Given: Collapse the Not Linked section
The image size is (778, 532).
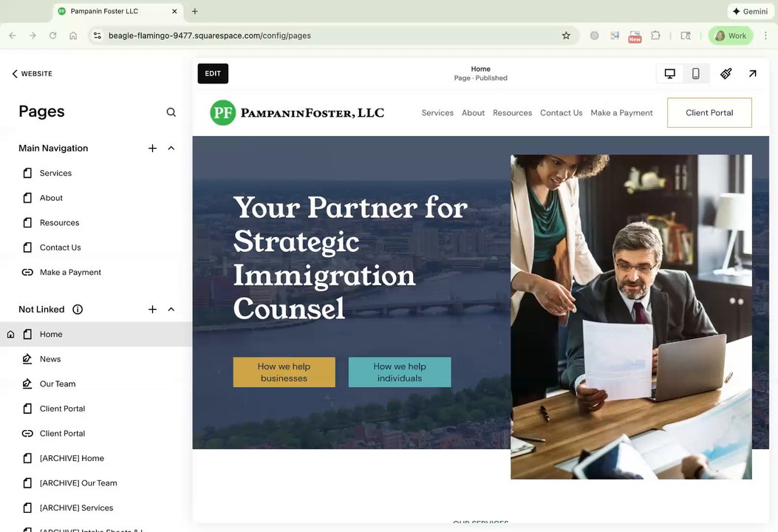Looking at the screenshot, I should (171, 310).
